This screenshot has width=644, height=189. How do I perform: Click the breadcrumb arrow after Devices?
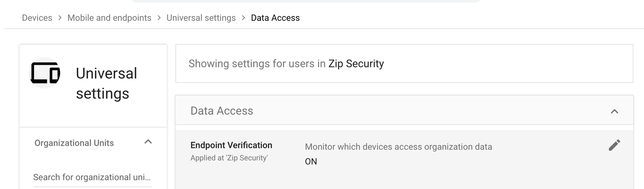point(60,18)
